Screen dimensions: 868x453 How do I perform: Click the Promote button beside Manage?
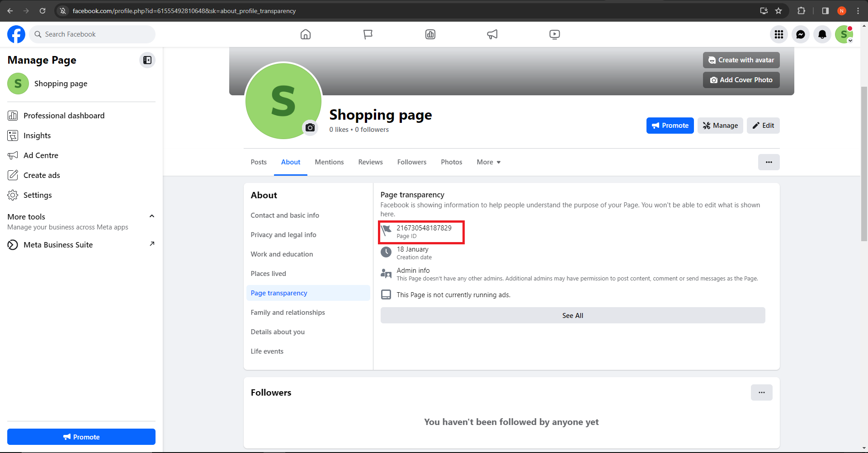(x=670, y=126)
